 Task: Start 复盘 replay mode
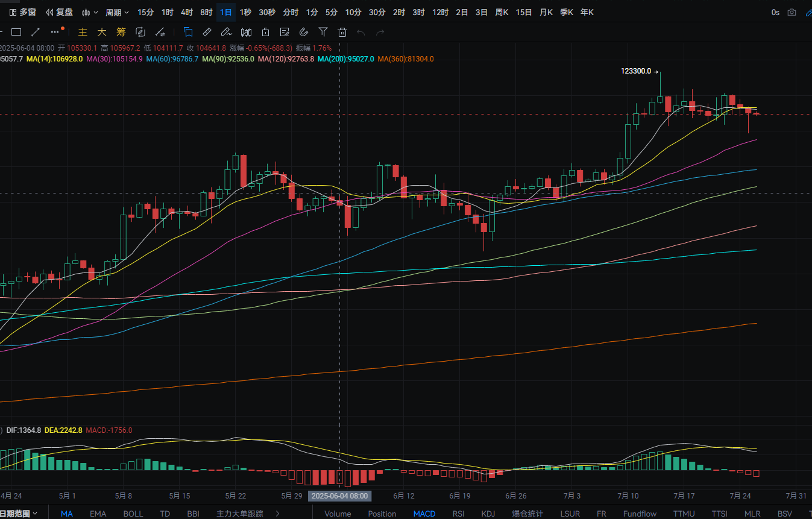pyautogui.click(x=59, y=12)
